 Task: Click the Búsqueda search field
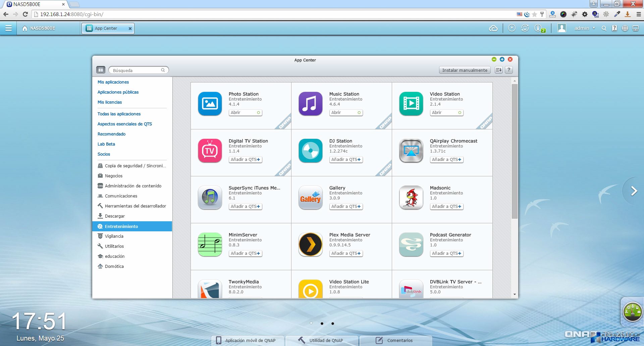[136, 70]
